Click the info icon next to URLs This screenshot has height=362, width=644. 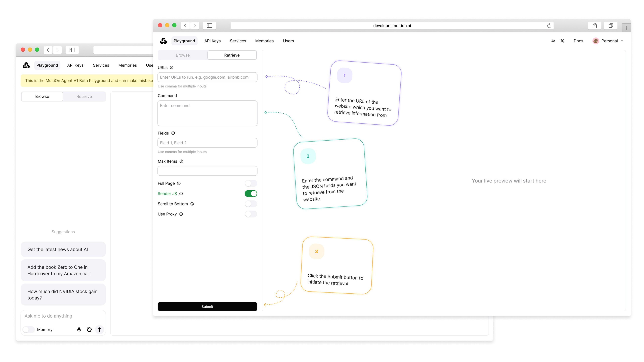(x=172, y=67)
